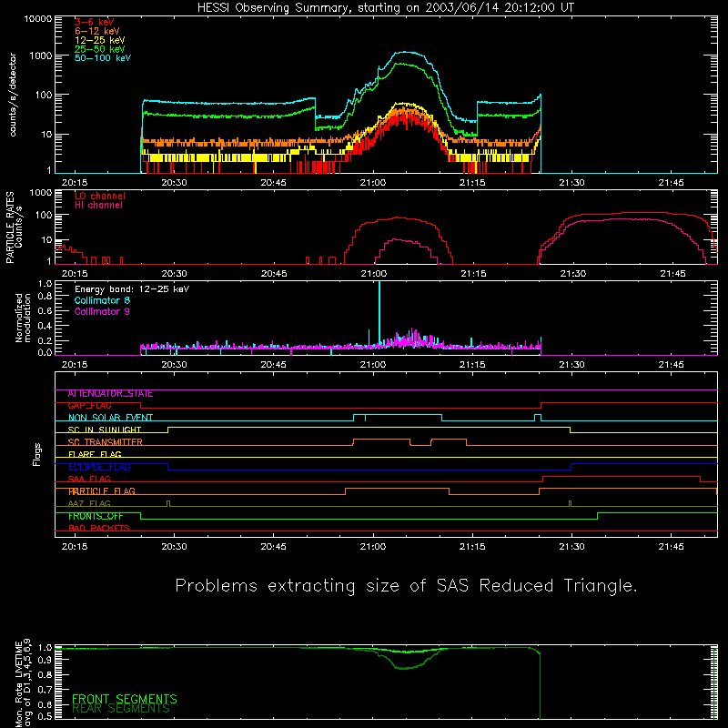The width and height of the screenshot is (728, 728).
Task: Pick the yellow "12-25 keV" legend label
Action: (99, 40)
